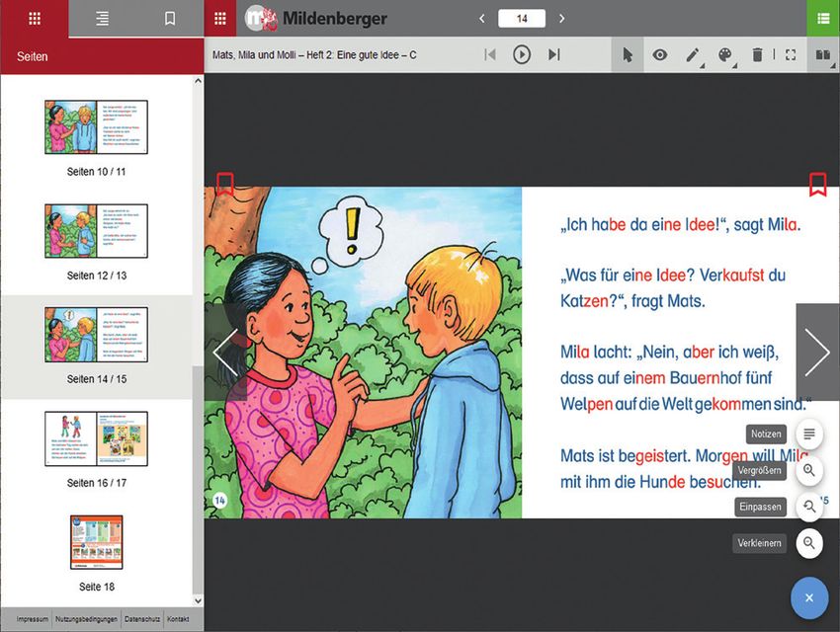
Task: Toggle bookmark on left page 14
Action: click(x=225, y=184)
